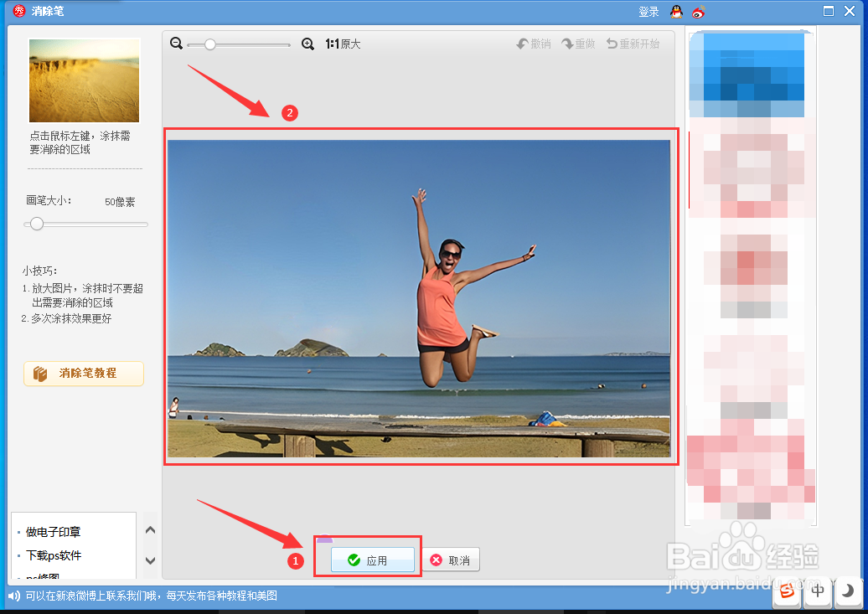Click the 小技巧 tips heading
868x614 pixels.
tap(39, 271)
